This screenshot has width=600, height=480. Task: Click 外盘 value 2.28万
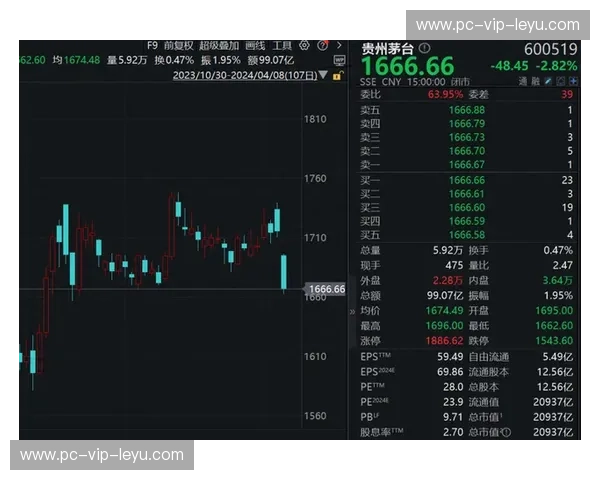click(448, 281)
